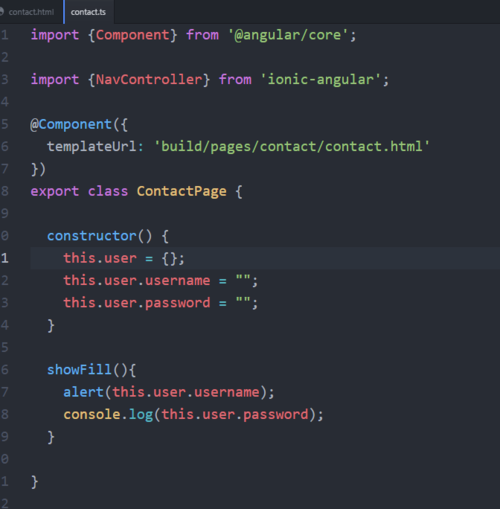Click the 'constructor' keyword
The height and width of the screenshot is (509, 500).
92,236
